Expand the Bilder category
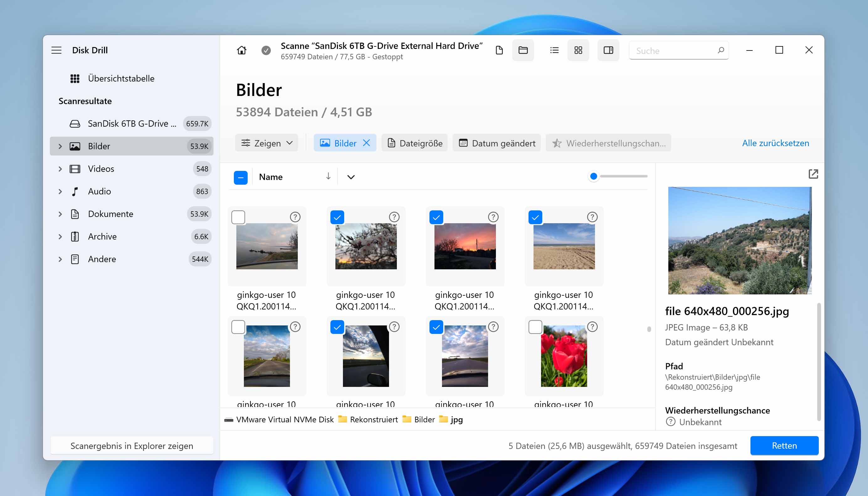868x496 pixels. tap(60, 146)
